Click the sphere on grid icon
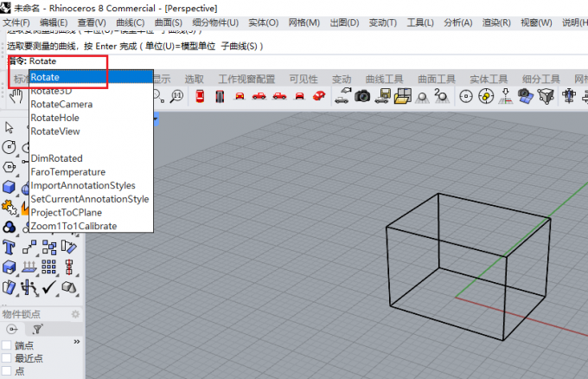 click(422, 97)
